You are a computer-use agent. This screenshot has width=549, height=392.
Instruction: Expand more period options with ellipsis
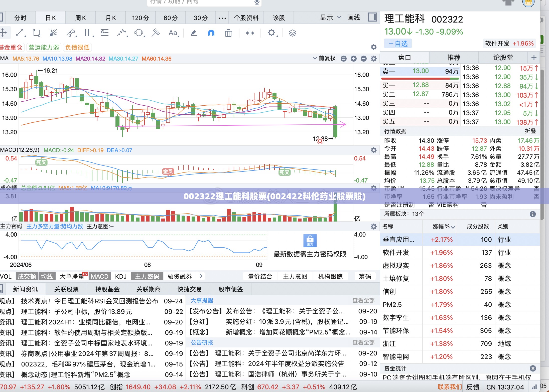coord(222,18)
